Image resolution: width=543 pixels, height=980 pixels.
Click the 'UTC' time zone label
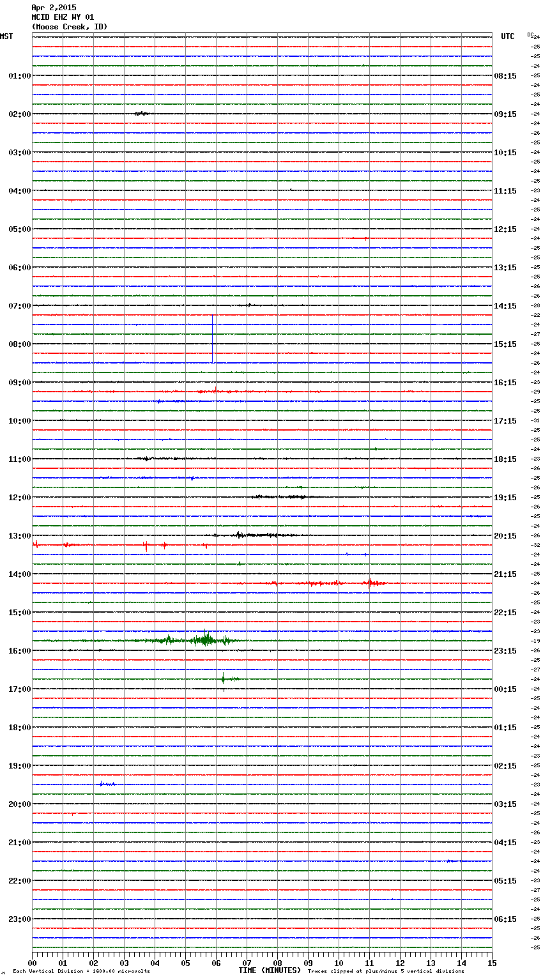pos(507,36)
